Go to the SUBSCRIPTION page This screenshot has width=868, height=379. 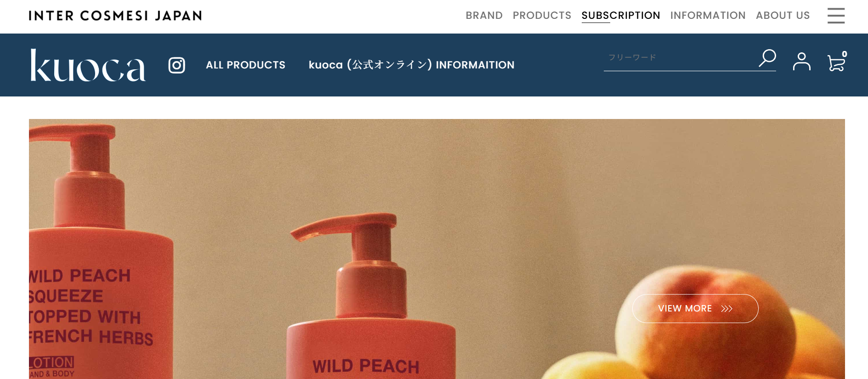tap(620, 16)
